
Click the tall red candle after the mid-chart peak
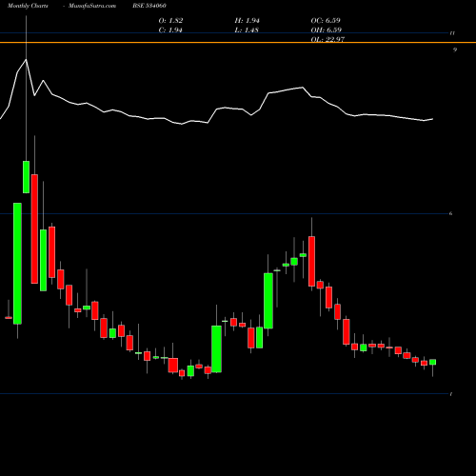pos(311,261)
